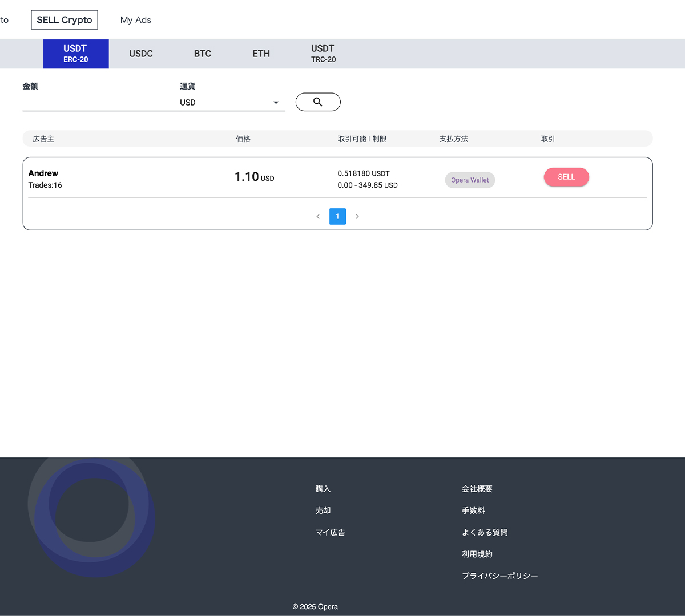Click the Opera Wallet payment chip

(x=470, y=180)
